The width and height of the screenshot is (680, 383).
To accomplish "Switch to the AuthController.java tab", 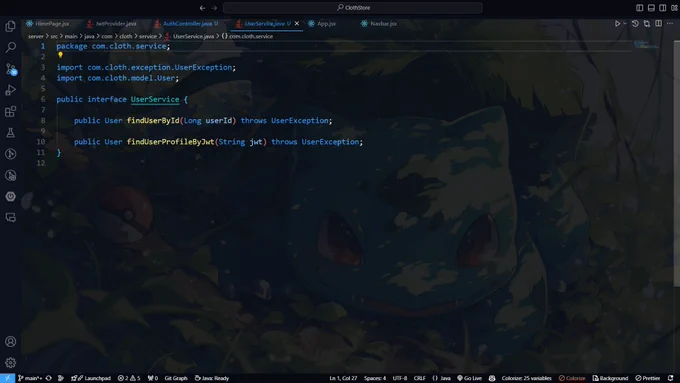I will pyautogui.click(x=187, y=24).
